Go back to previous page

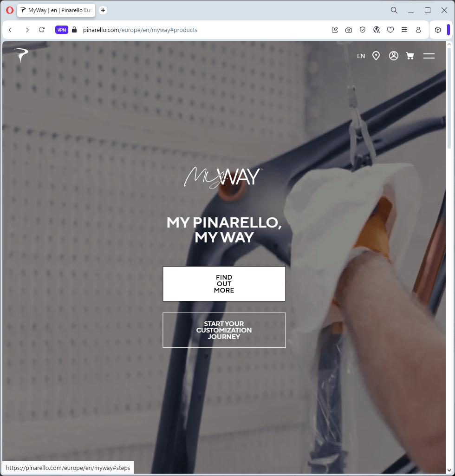[10, 30]
